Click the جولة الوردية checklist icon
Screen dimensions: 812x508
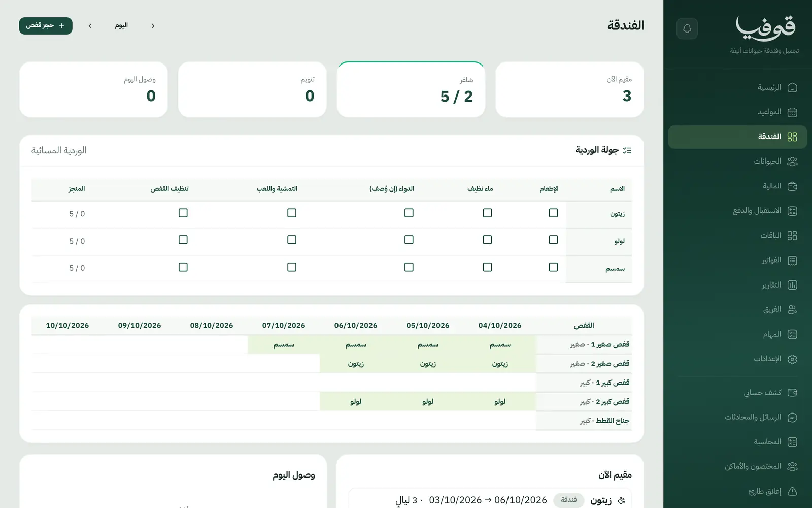(x=627, y=150)
